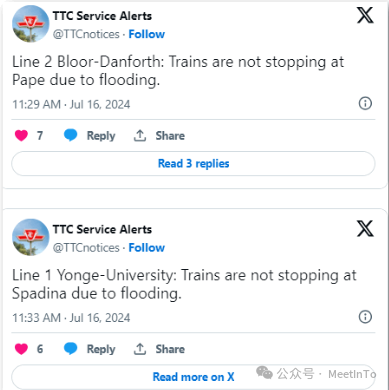Click share upload icon on Line 1 tweet
The width and height of the screenshot is (389, 390).
tap(140, 349)
